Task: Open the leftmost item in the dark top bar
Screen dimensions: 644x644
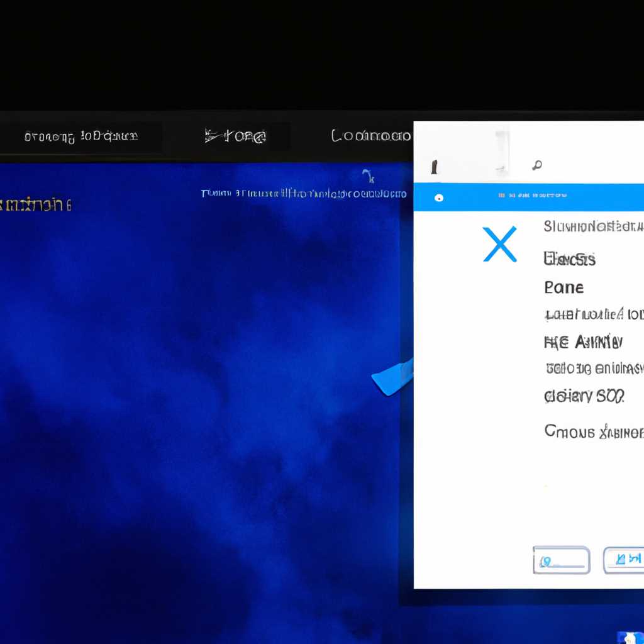Action: point(81,136)
